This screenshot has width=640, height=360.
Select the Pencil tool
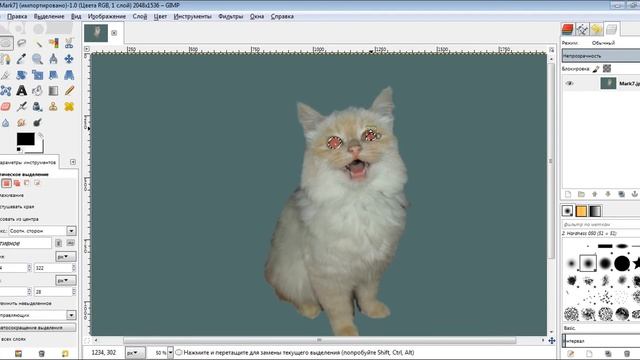pyautogui.click(x=69, y=90)
